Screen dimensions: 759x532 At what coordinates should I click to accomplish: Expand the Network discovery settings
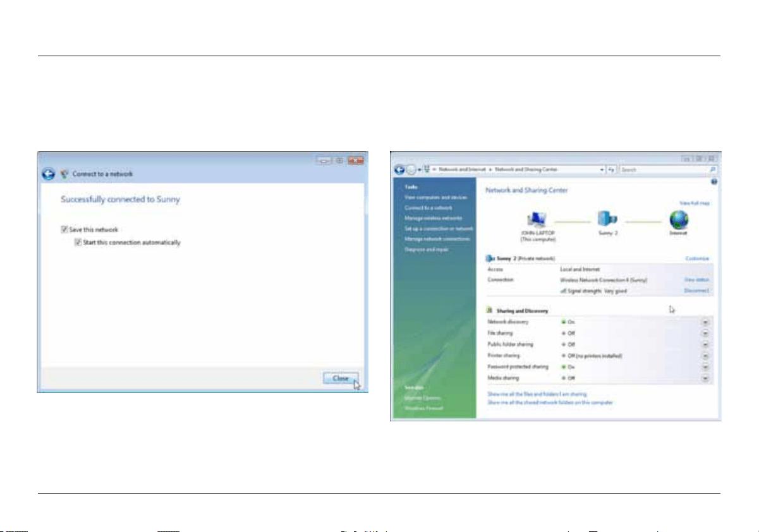pos(705,322)
